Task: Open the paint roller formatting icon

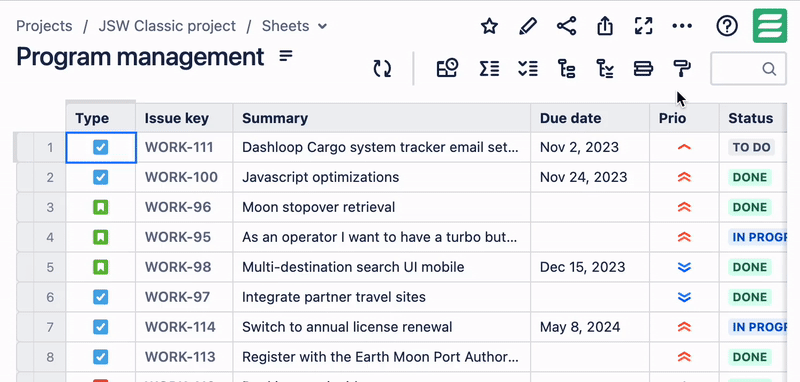Action: point(682,68)
